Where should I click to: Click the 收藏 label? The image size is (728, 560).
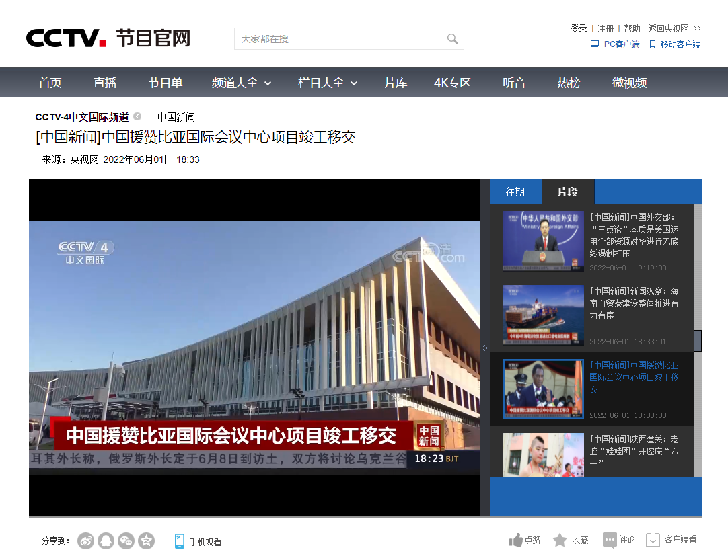(x=580, y=540)
